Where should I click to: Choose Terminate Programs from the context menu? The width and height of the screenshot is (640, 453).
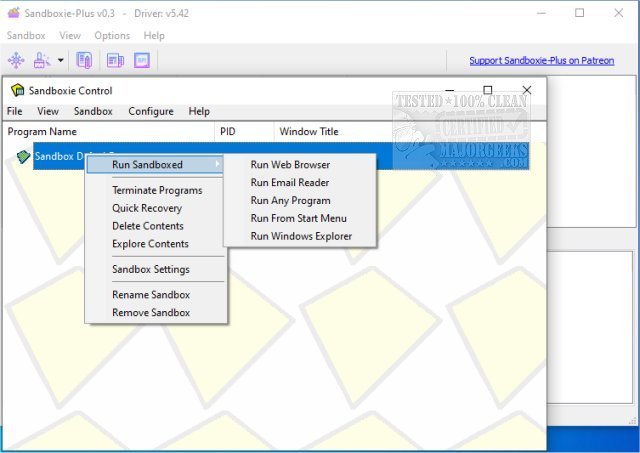157,190
